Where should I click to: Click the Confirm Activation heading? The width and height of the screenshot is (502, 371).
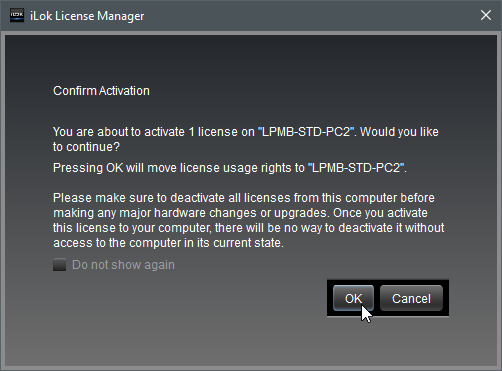(101, 91)
